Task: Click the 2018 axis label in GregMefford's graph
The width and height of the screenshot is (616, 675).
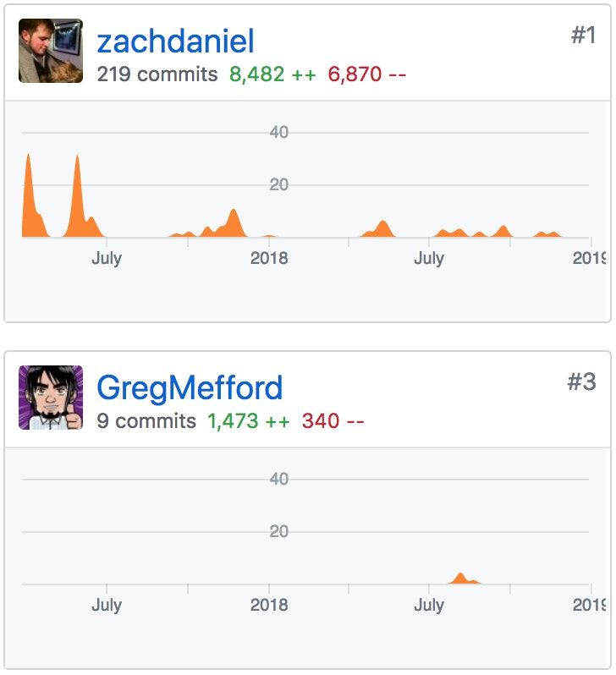Action: point(269,605)
